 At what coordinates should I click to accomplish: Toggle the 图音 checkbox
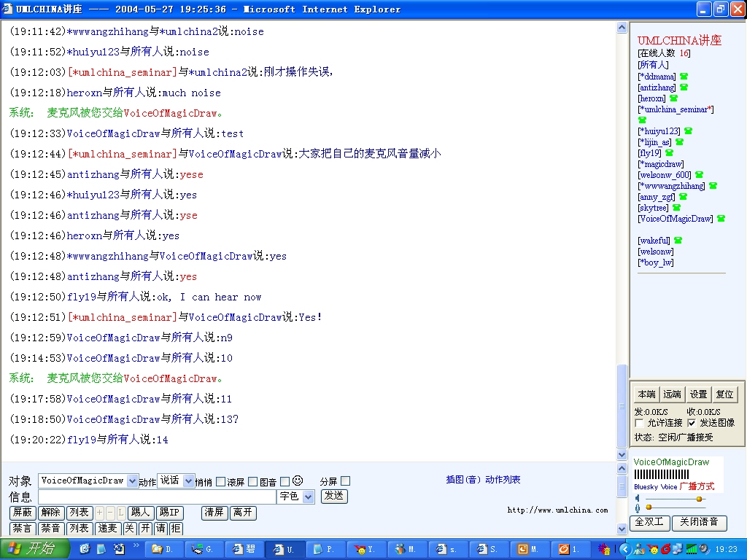285,482
